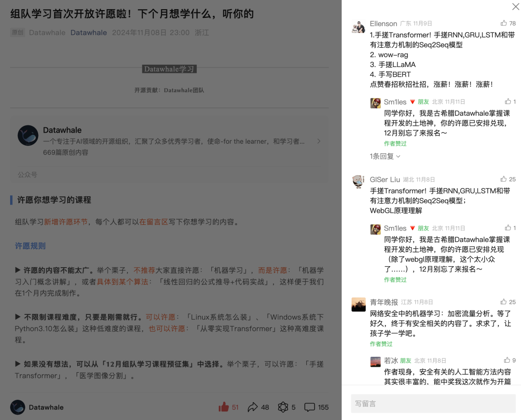Like GISer Liu's comment with 25 likes
521x420 pixels.
click(x=504, y=179)
